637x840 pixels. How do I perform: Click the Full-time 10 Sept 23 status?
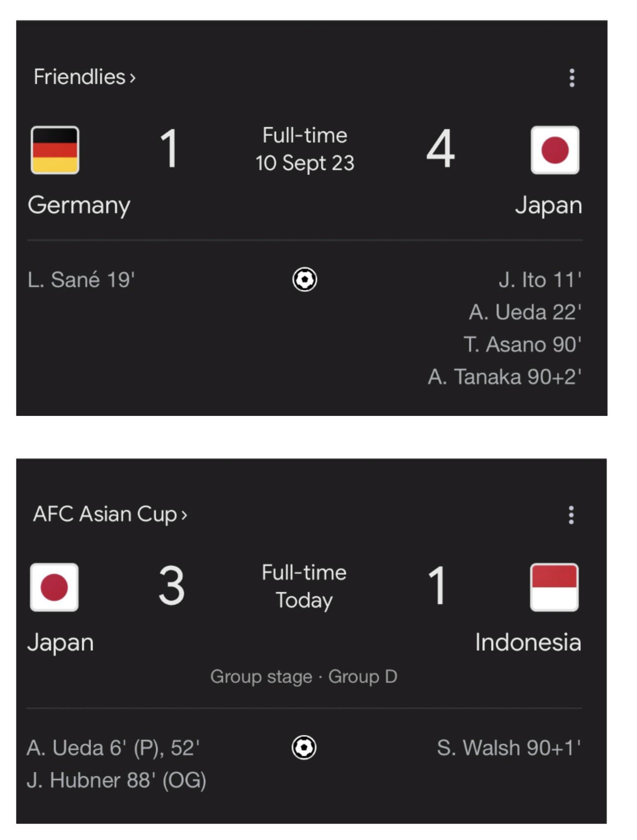click(x=305, y=149)
